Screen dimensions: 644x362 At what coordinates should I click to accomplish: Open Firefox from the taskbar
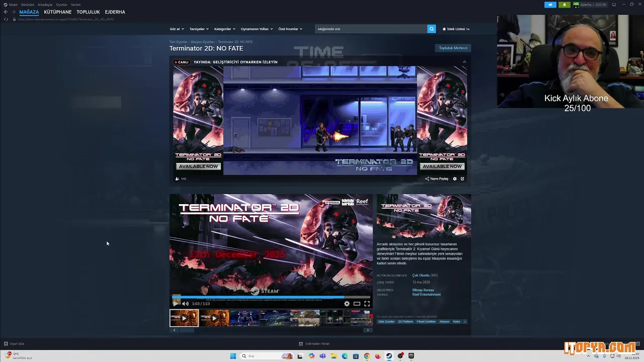tap(378, 356)
